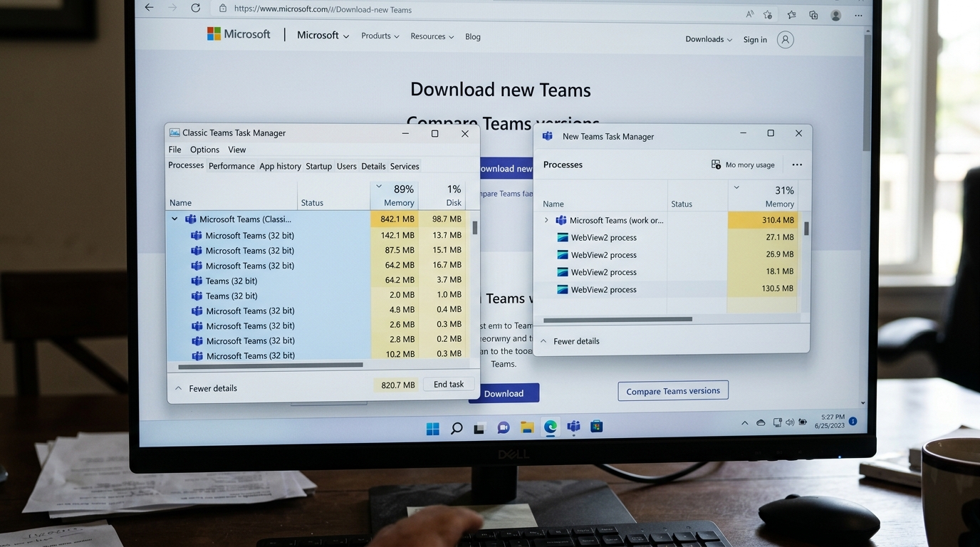The width and height of the screenshot is (980, 547).
Task: Click the browser address bar URL
Action: point(323,9)
